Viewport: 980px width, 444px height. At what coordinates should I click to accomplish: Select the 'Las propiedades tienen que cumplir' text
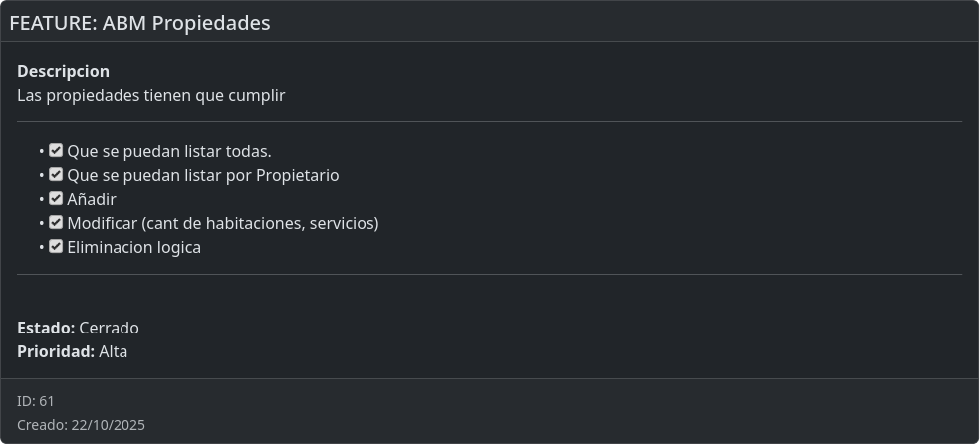(x=150, y=96)
